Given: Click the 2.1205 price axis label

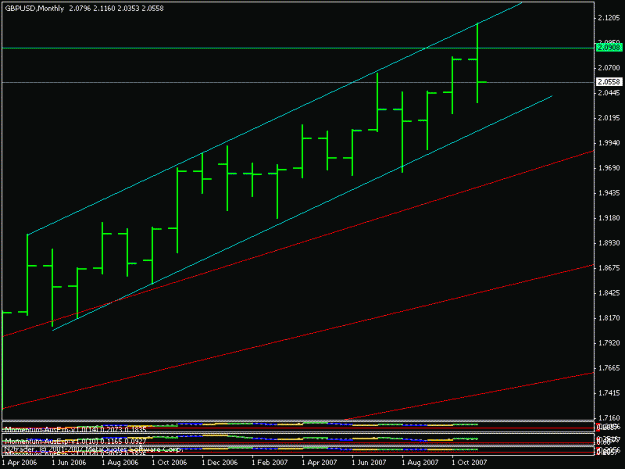Looking at the screenshot, I should 609,18.
